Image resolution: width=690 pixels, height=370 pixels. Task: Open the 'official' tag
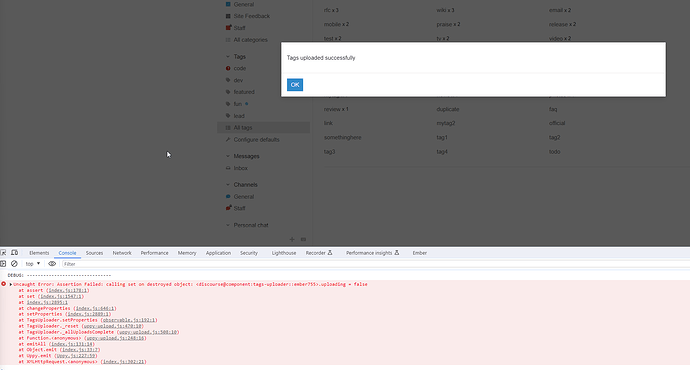click(557, 123)
